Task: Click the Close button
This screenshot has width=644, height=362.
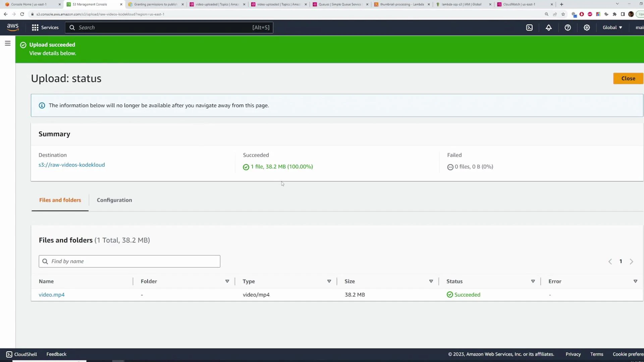Action: tap(628, 78)
